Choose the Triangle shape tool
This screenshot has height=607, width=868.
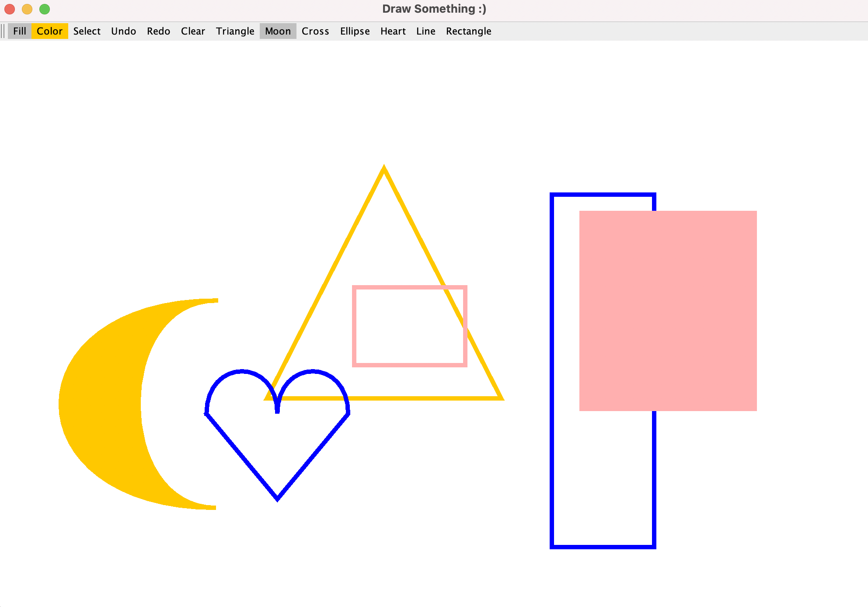coord(235,31)
